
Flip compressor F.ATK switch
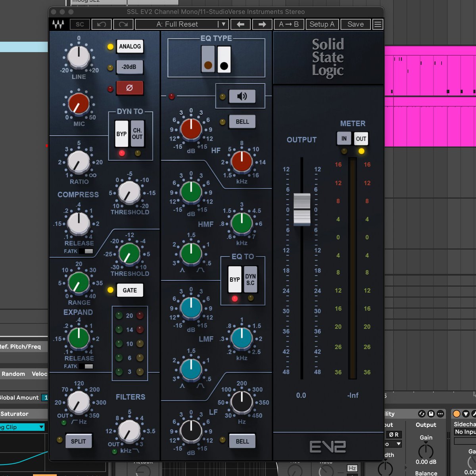(86, 251)
